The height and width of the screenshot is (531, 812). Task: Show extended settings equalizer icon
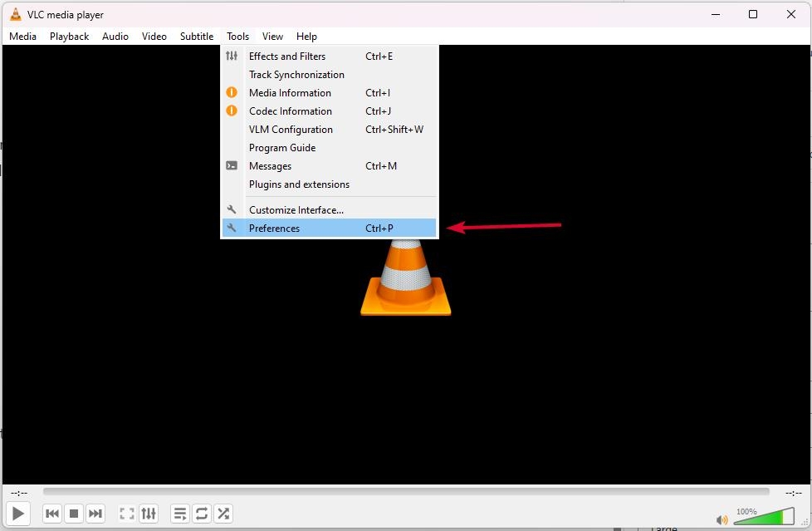pos(149,514)
